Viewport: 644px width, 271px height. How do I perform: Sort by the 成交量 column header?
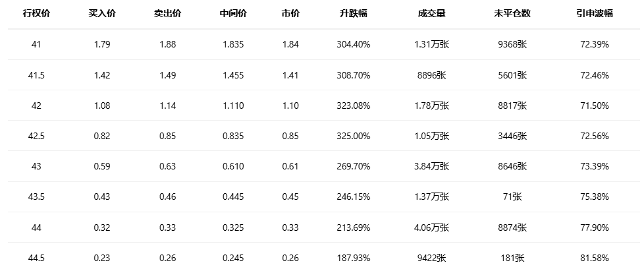[432, 13]
